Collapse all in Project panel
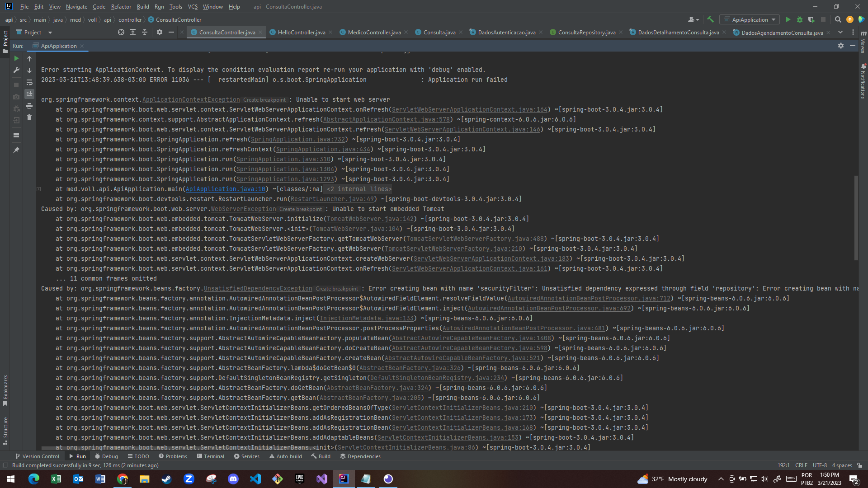 145,32
